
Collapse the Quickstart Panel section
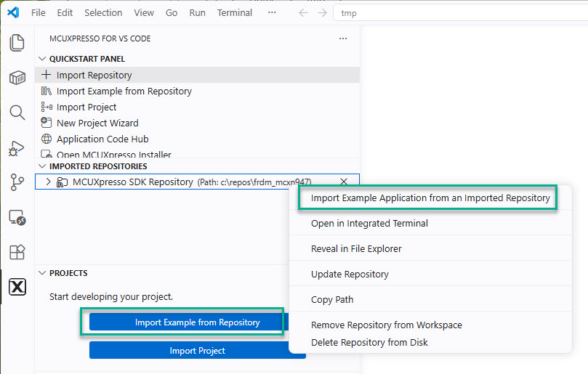[42, 59]
